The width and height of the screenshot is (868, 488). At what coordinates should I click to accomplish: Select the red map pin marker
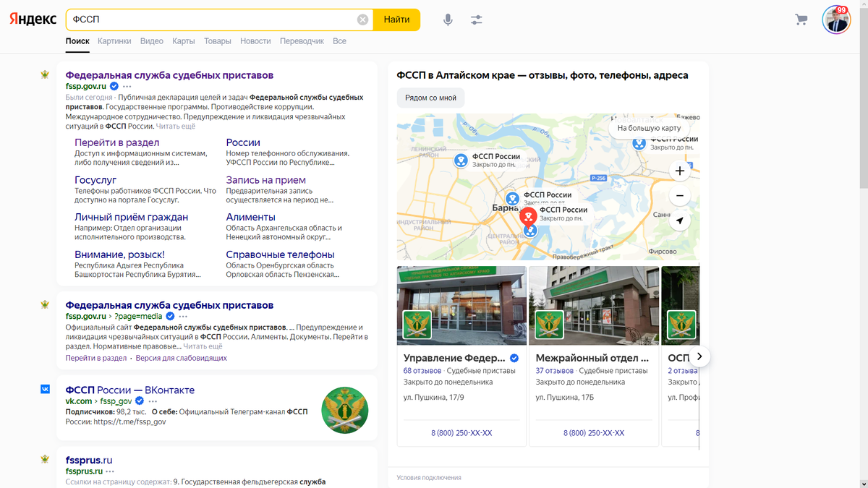528,215
